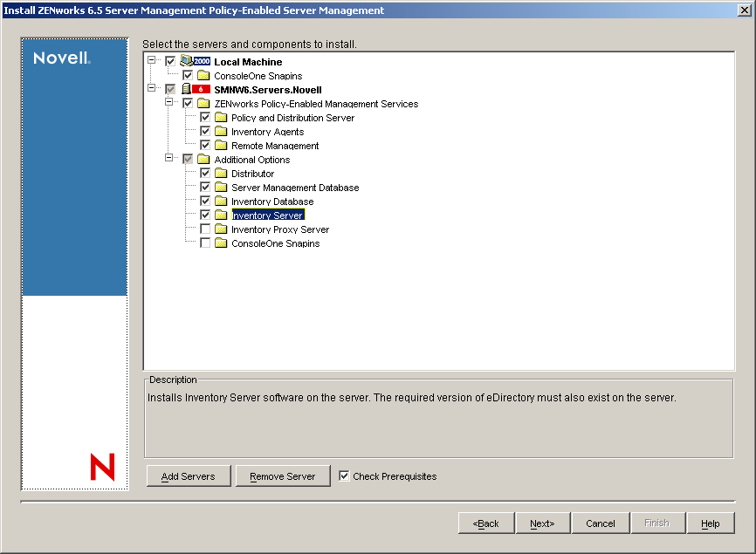Click the Local Machine computer icon

point(187,61)
